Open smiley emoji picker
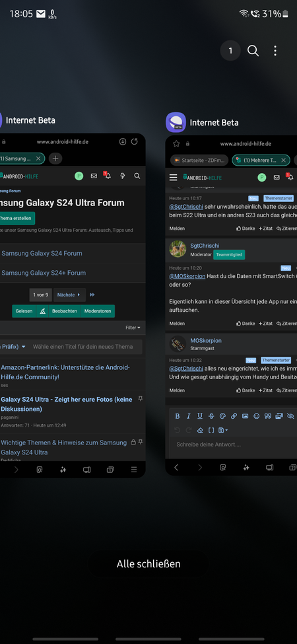297x644 pixels. pyautogui.click(x=257, y=416)
